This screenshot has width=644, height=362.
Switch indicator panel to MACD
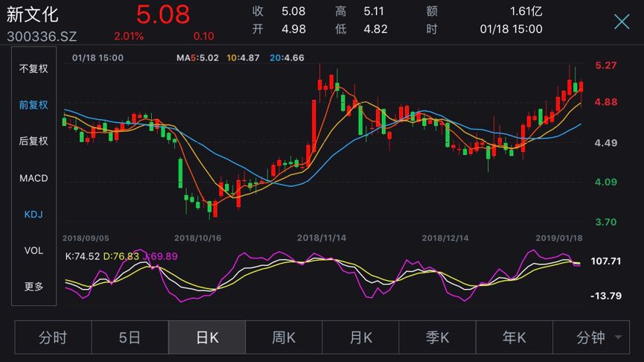pos(34,178)
